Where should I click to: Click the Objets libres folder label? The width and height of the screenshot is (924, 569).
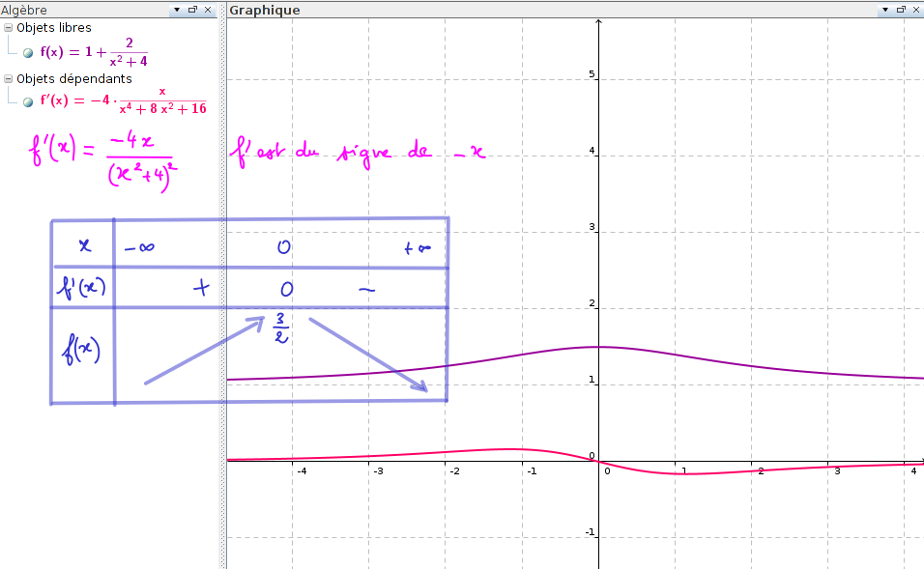[54, 28]
